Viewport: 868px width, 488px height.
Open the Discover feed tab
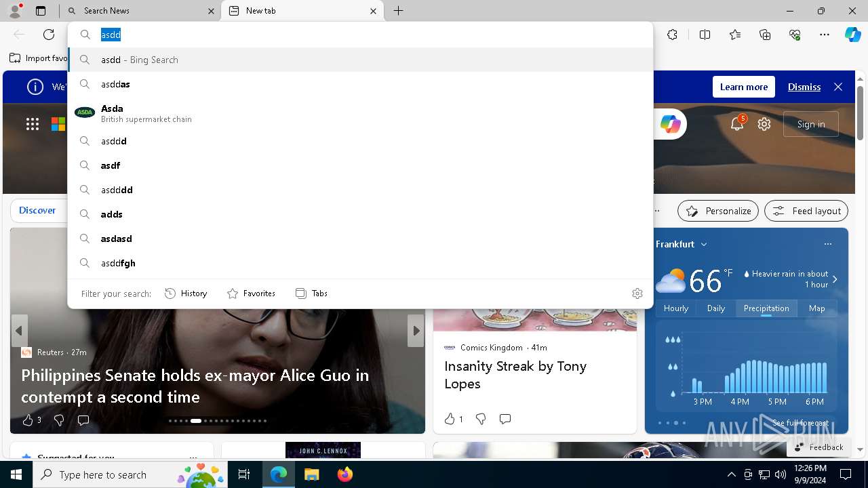(x=37, y=211)
